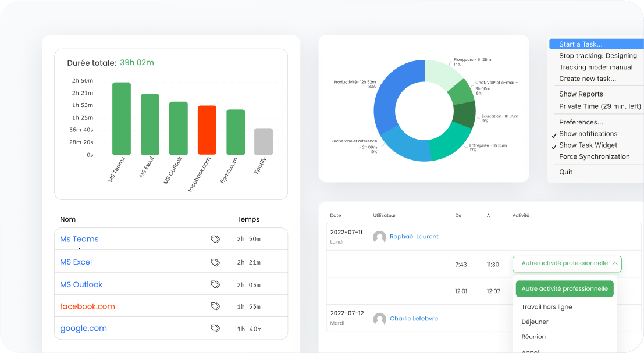Click the green figma.com bar in the chart

pyautogui.click(x=236, y=132)
